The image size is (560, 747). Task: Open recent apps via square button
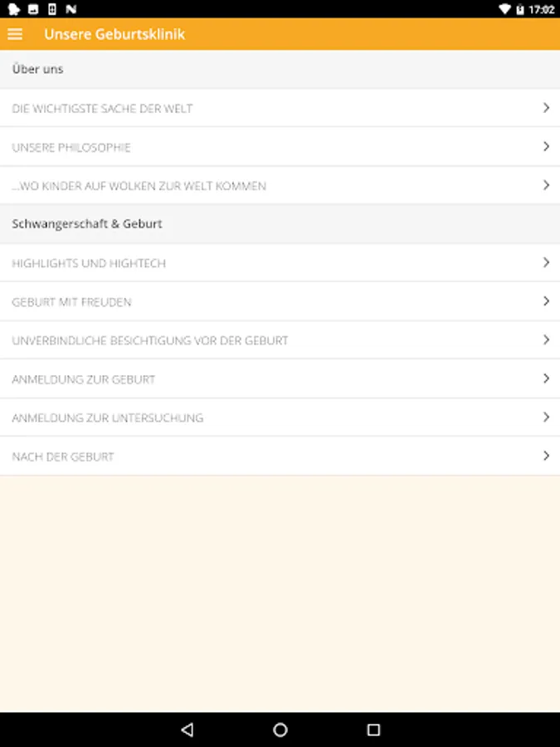(x=373, y=730)
